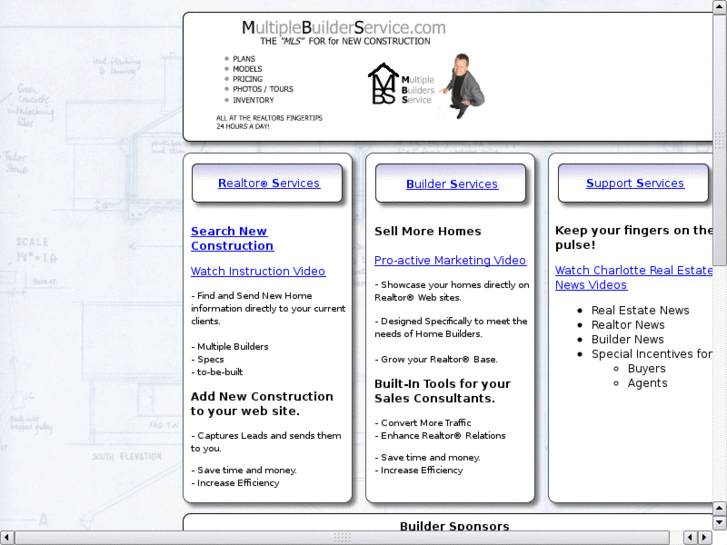727x545 pixels.
Task: Click 'Designed Specifically to meet the needs' text
Action: tap(451, 327)
